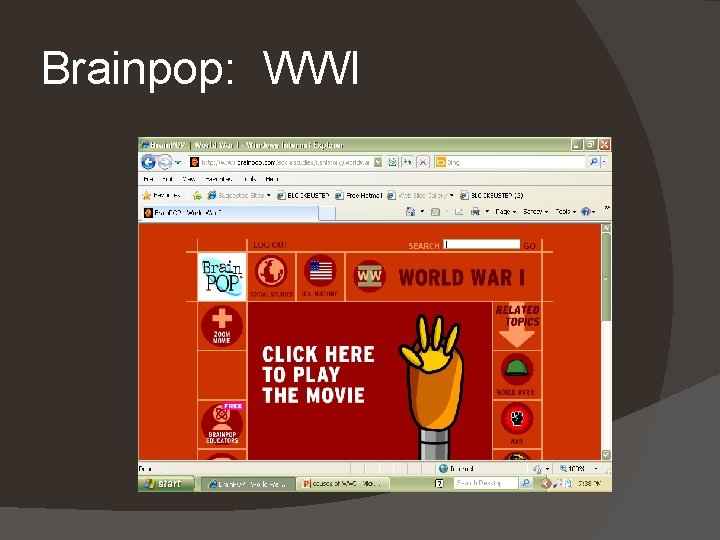
Task: Open the Web Slice Gallery dropdown
Action: coord(420,196)
